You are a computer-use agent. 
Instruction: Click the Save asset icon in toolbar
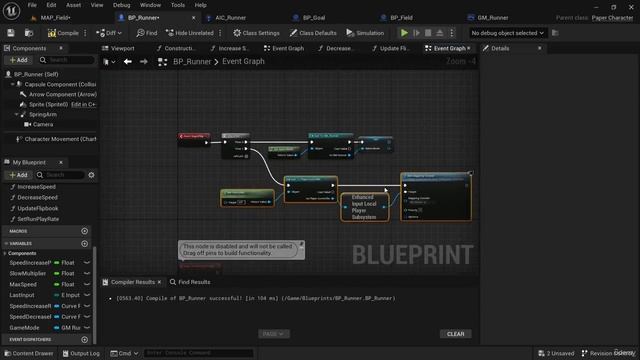click(x=11, y=33)
